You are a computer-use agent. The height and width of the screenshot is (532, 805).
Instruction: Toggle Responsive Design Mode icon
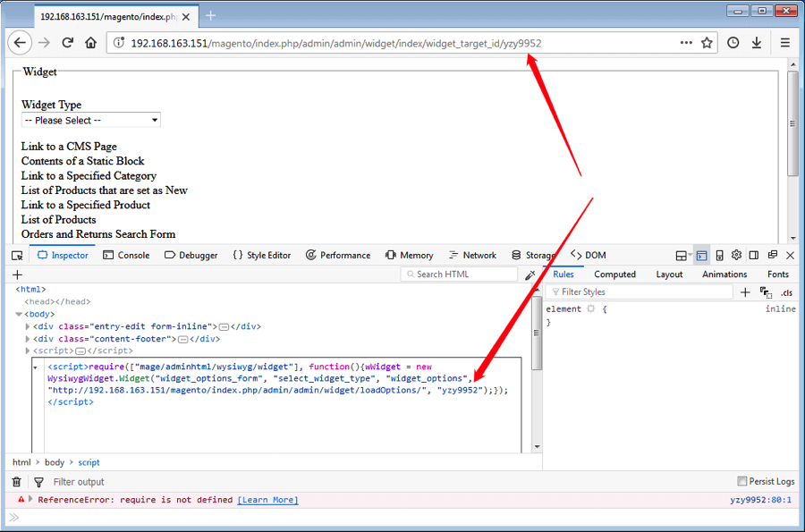(x=719, y=255)
